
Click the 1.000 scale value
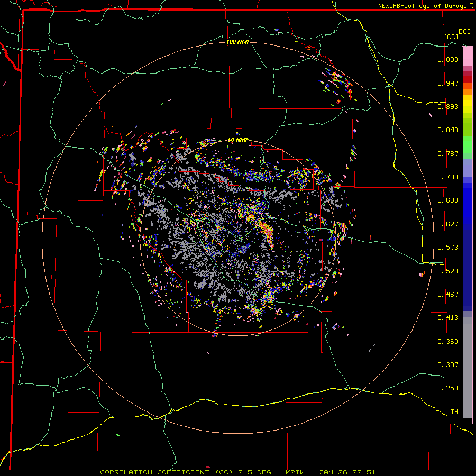448,59
